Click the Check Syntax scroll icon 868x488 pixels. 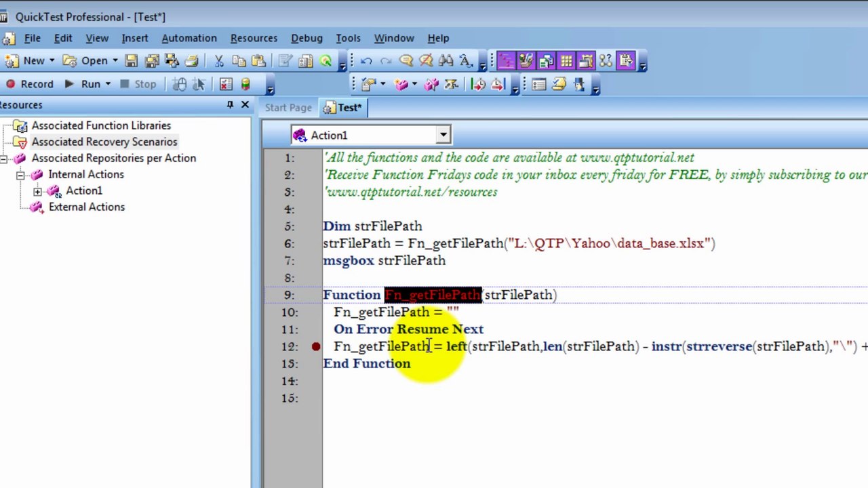[559, 84]
